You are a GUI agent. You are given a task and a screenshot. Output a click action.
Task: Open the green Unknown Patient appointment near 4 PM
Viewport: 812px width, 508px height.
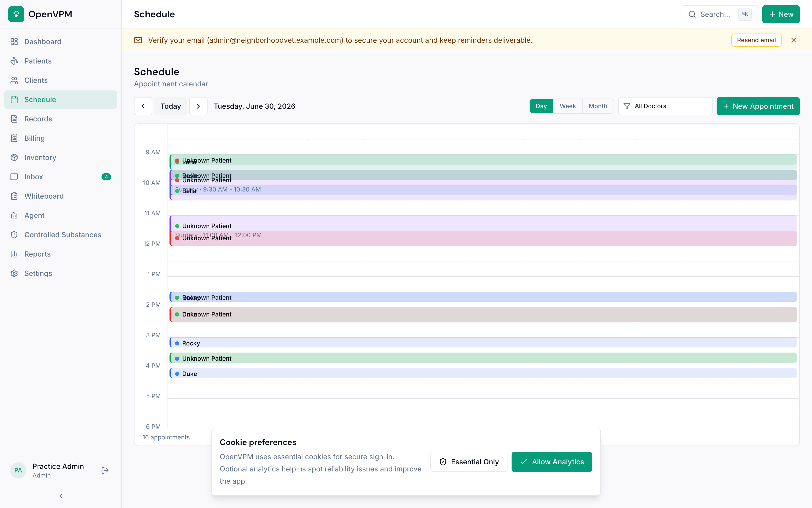(x=483, y=358)
